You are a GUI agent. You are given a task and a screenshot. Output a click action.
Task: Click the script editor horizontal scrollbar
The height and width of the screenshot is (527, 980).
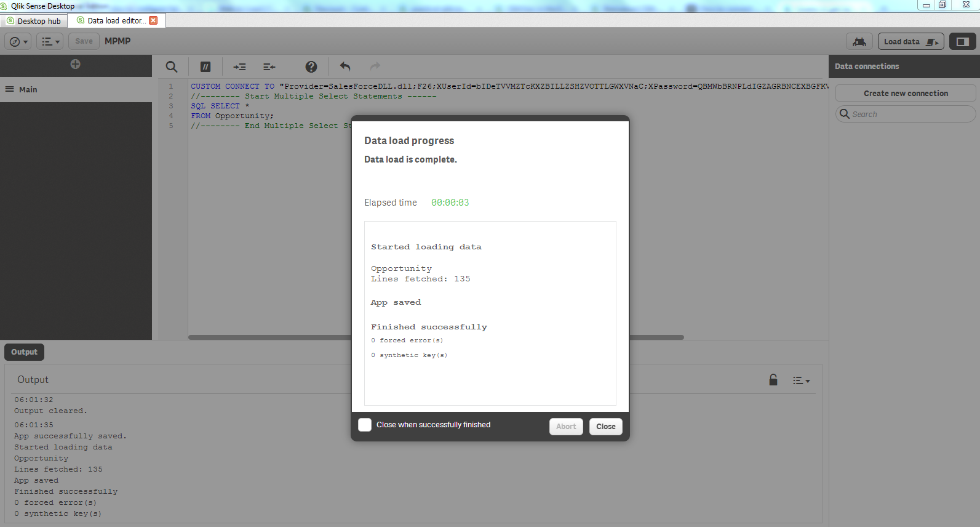tap(436, 337)
